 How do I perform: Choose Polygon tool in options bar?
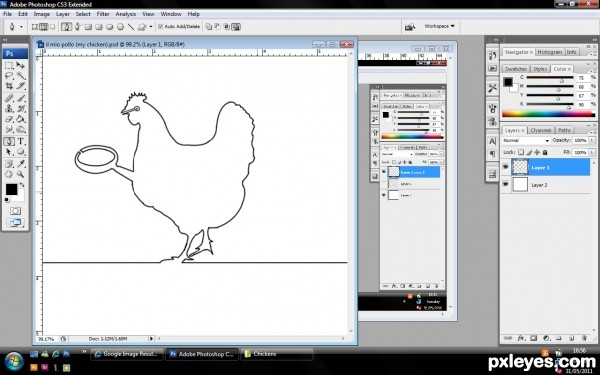click(120, 27)
